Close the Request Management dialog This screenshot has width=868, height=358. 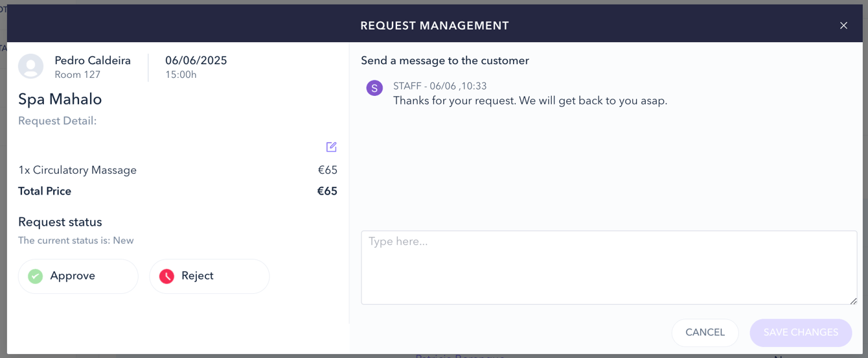tap(843, 26)
